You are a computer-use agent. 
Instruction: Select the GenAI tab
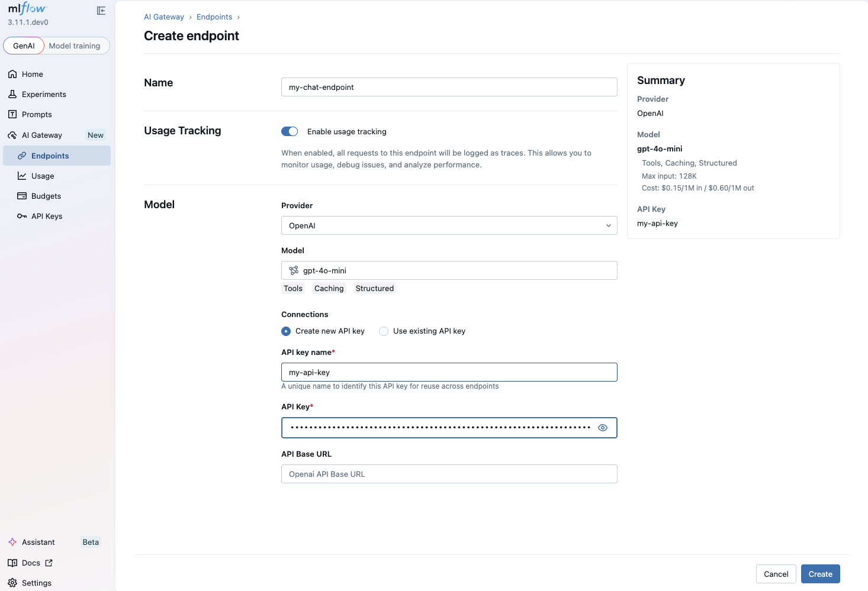click(24, 46)
